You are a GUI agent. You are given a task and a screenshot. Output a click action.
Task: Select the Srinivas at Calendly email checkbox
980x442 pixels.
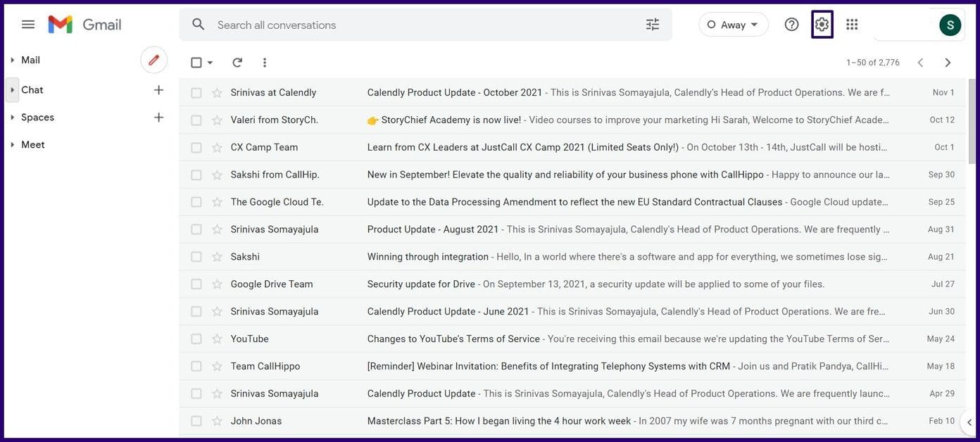coord(196,93)
